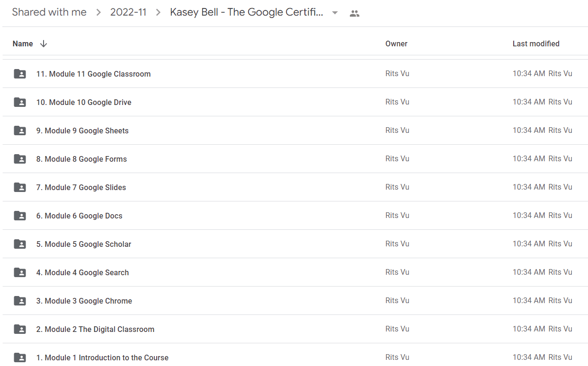The image size is (588, 366).
Task: Navigate to the 2022-11 breadcrumb folder
Action: pos(128,12)
